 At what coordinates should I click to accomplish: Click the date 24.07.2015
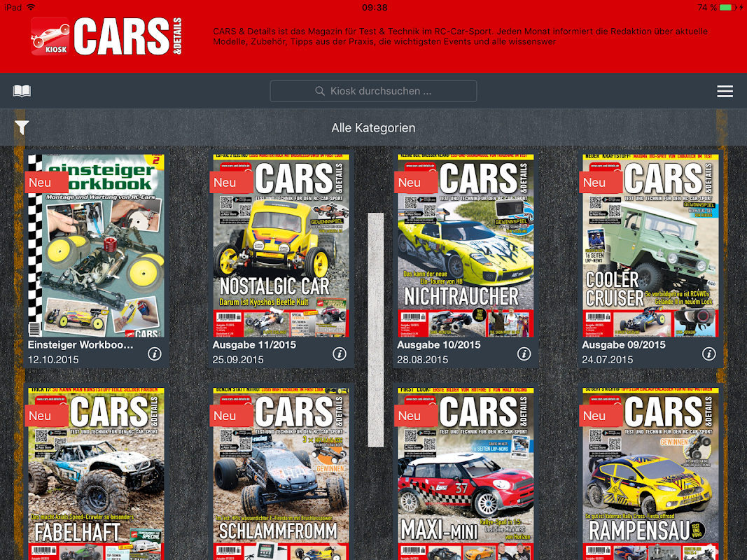pyautogui.click(x=608, y=360)
